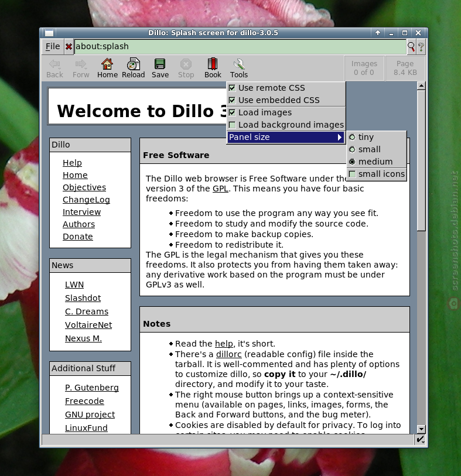Open the Help link in Dillo box
The image size is (461, 476).
tap(72, 163)
